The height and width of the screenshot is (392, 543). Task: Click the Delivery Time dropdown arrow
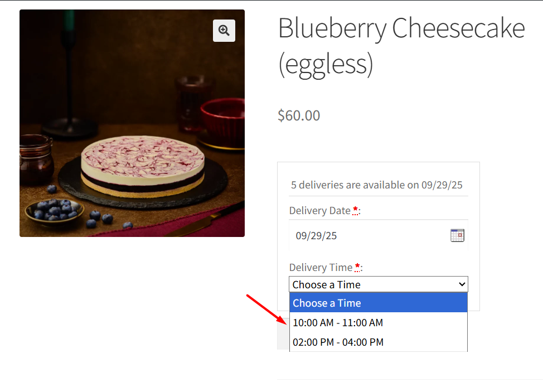tap(462, 284)
